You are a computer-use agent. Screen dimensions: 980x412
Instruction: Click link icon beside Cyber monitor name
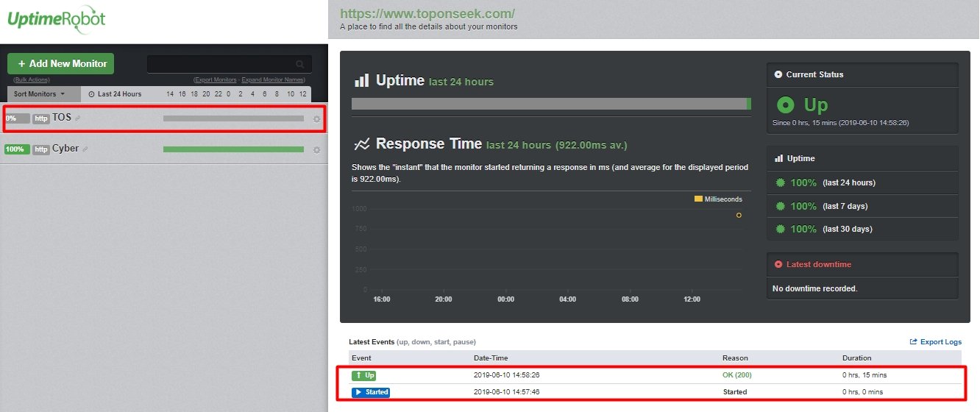point(85,149)
